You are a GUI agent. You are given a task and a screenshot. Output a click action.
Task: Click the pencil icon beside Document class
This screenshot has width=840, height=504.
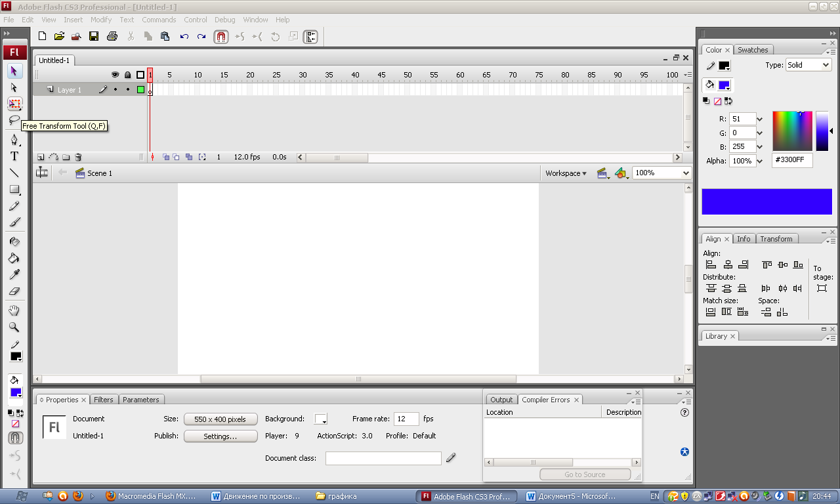[450, 458]
